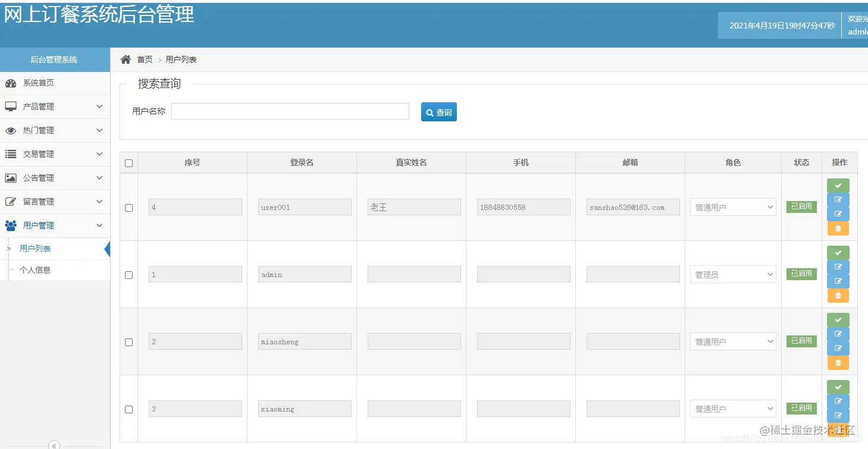Check the box for xiaoming row
Screen dimensions: 868x449
(129, 410)
